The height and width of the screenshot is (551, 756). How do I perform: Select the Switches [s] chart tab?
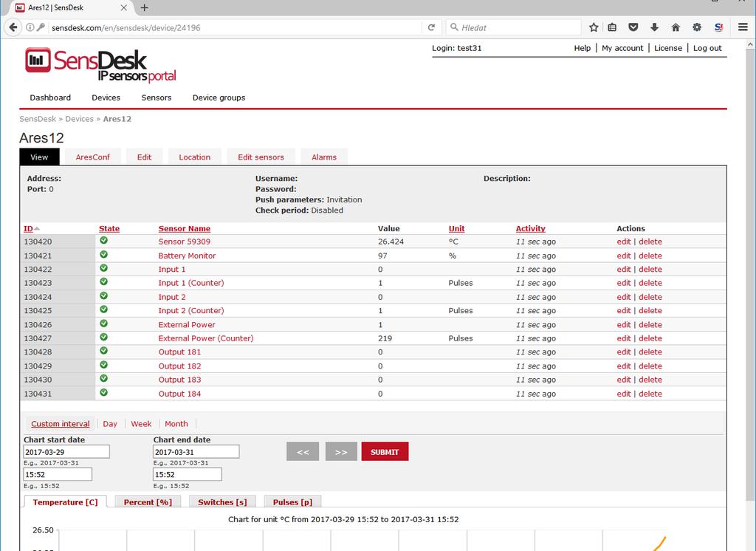pos(222,502)
